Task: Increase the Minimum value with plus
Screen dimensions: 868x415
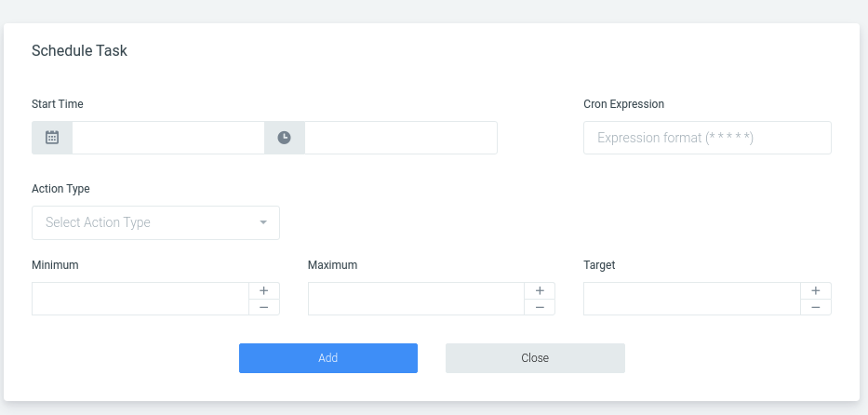Action: pyautogui.click(x=264, y=290)
